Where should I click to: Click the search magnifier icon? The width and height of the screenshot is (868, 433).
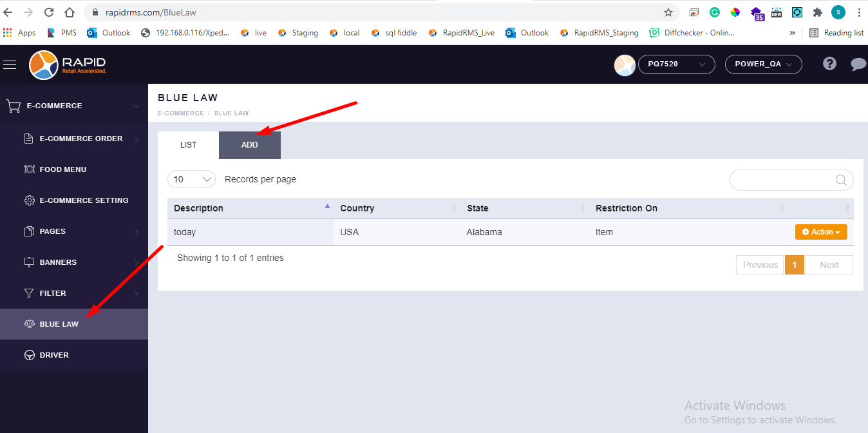841,180
